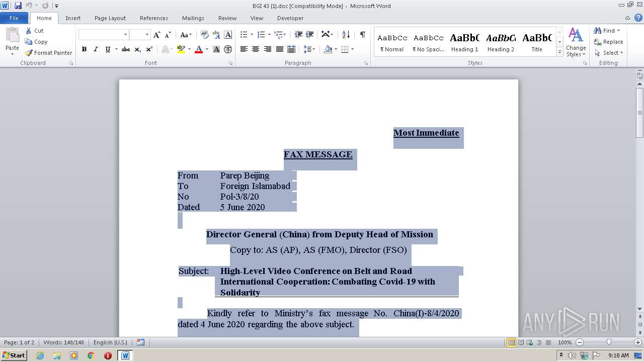Expand the Borders dropdown arrow
Image resolution: width=644 pixels, height=362 pixels.
pyautogui.click(x=352, y=49)
